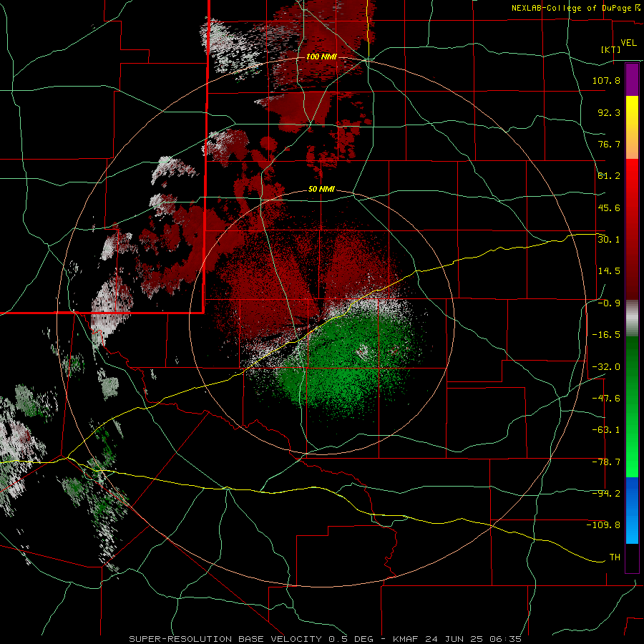
Task: Click the -16.5 legend value
Action: 606,335
